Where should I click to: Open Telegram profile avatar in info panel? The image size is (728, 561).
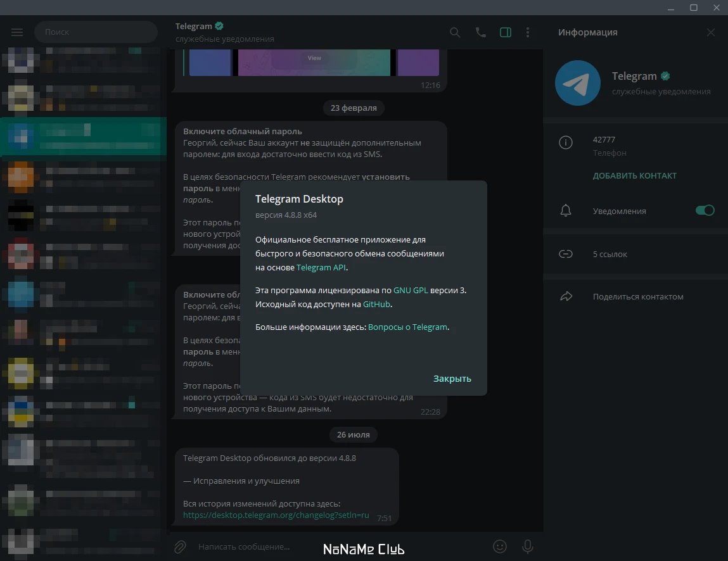coord(578,82)
